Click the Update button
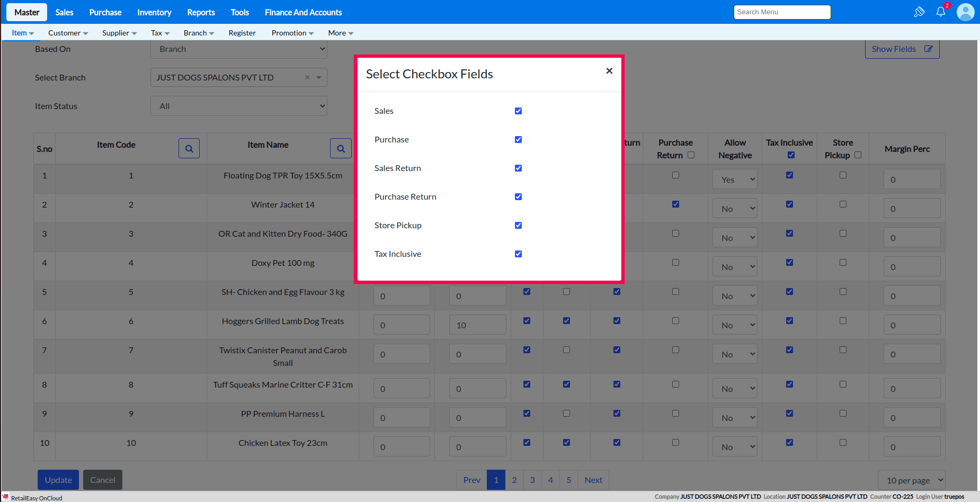The image size is (980, 502). coord(58,480)
